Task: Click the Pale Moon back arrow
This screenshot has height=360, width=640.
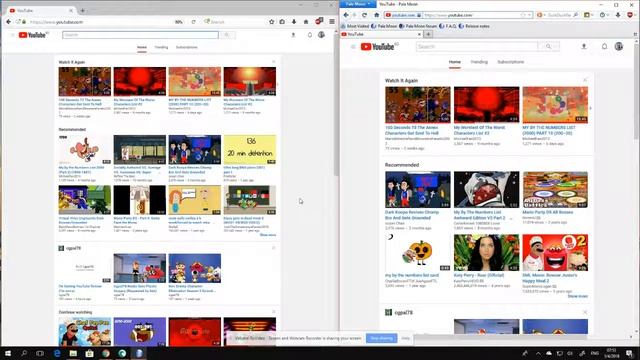Action: [346, 15]
